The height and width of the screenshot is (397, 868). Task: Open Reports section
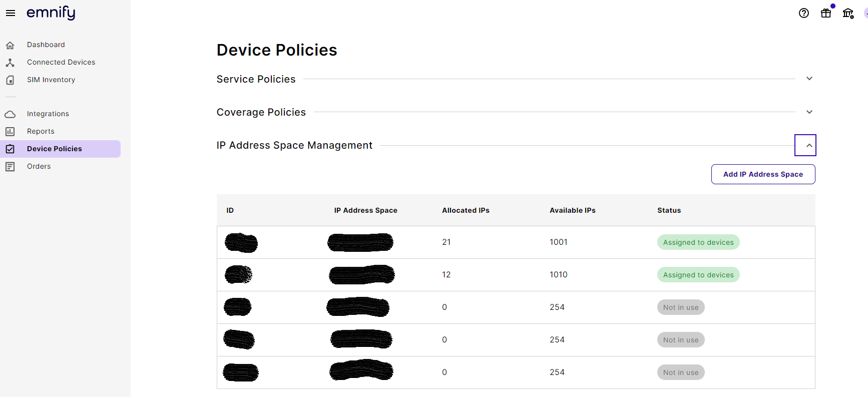click(x=41, y=131)
